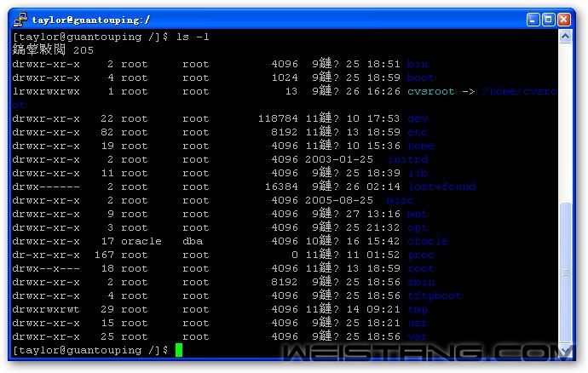
Task: Click the drwxrwxrwt permissions of tmp
Action: coord(46,309)
